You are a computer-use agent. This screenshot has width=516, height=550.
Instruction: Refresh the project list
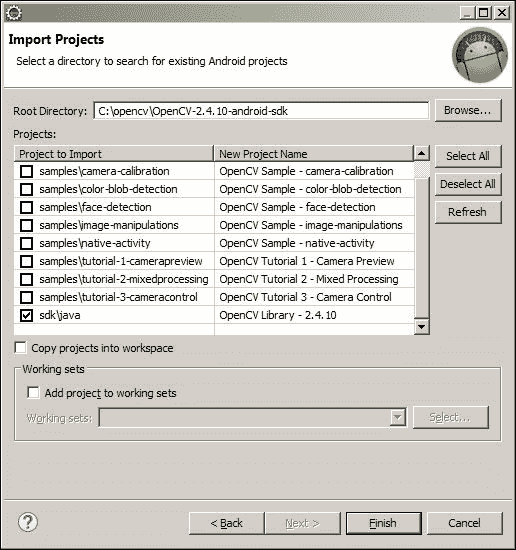click(x=468, y=212)
